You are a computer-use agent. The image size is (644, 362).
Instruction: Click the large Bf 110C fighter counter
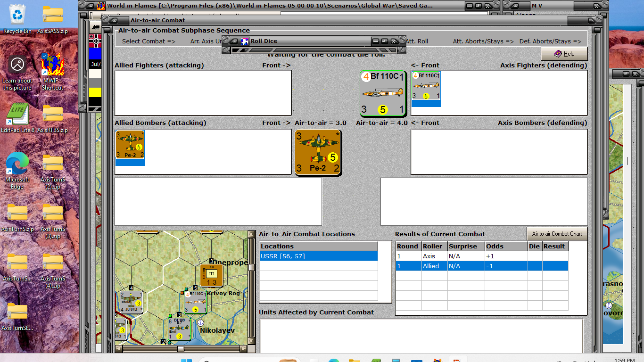point(383,93)
